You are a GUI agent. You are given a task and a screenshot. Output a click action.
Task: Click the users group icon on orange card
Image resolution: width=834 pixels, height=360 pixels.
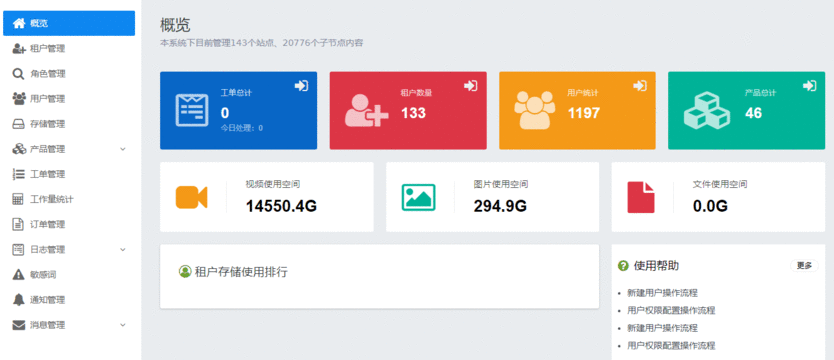click(535, 110)
